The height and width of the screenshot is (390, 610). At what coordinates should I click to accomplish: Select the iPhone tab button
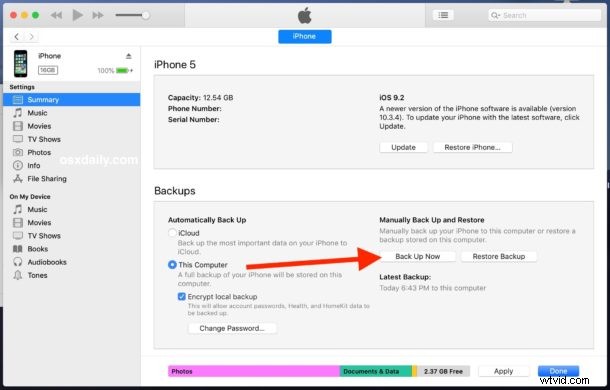tap(305, 36)
